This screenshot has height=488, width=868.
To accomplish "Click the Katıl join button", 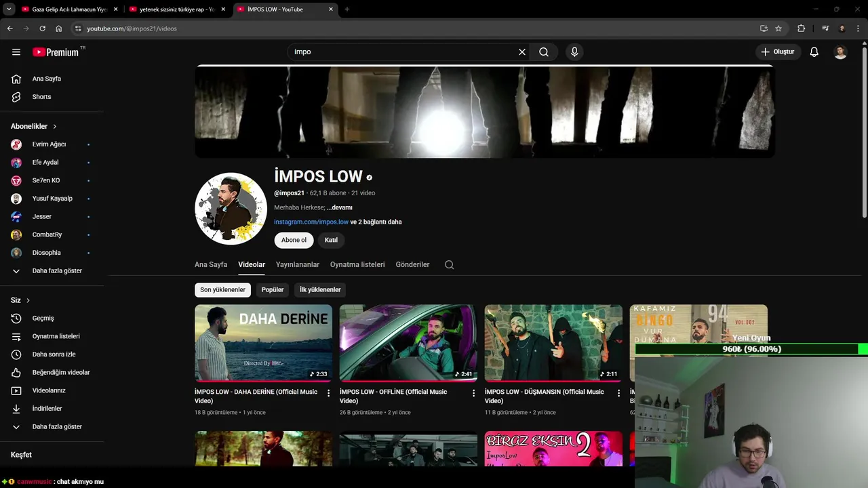I will [331, 240].
